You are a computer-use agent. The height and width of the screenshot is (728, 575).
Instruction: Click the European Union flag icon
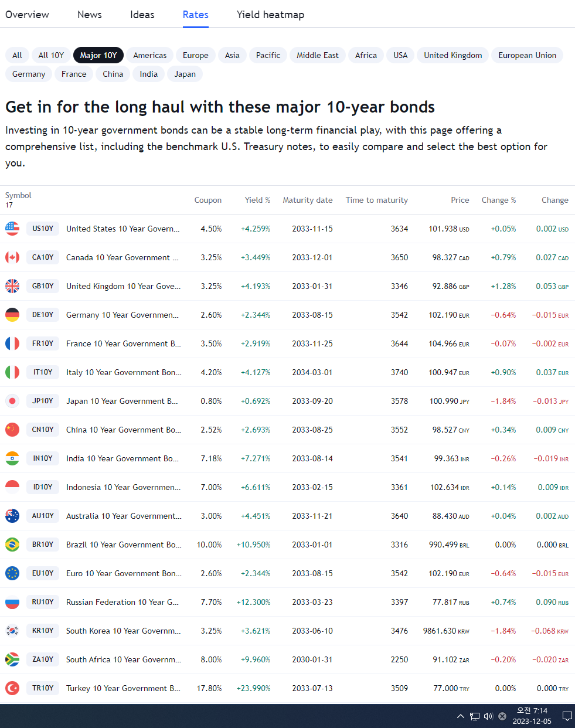click(x=12, y=573)
